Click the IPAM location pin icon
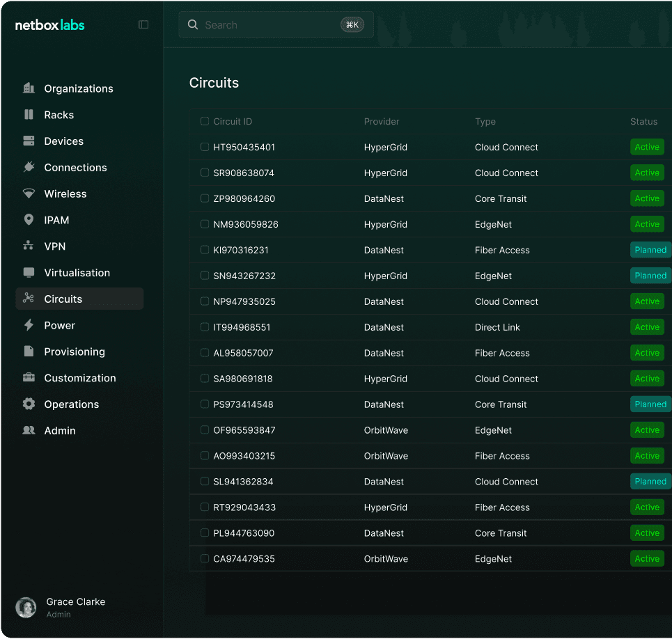 [29, 220]
